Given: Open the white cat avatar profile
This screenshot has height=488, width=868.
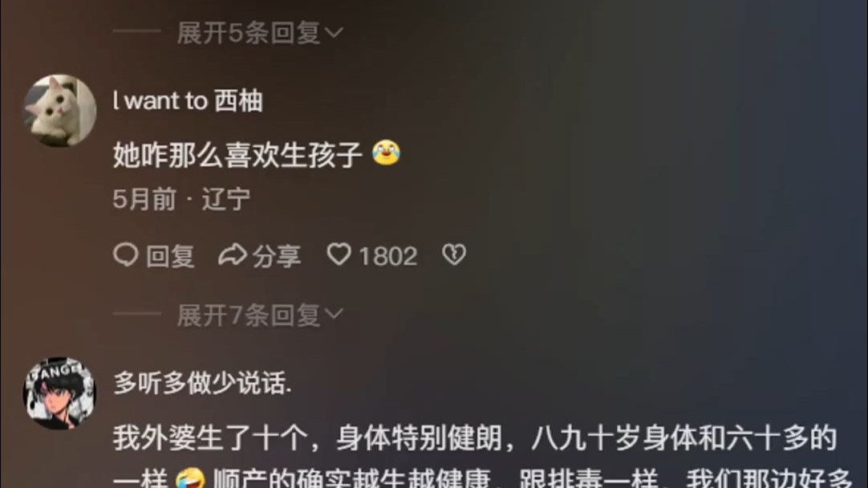Looking at the screenshot, I should 59,111.
